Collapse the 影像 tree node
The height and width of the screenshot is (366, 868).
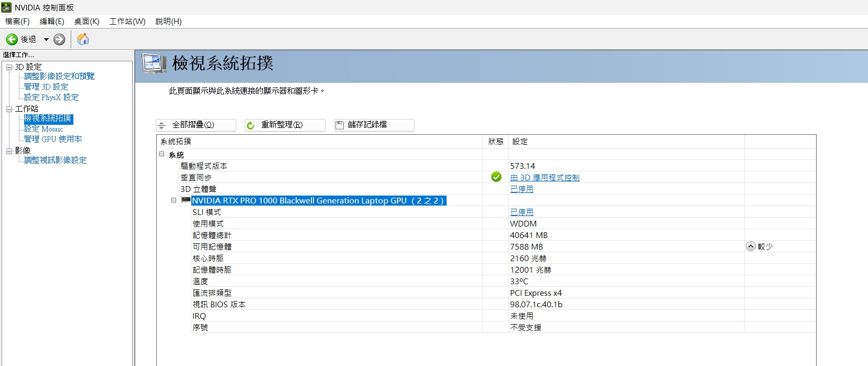9,151
